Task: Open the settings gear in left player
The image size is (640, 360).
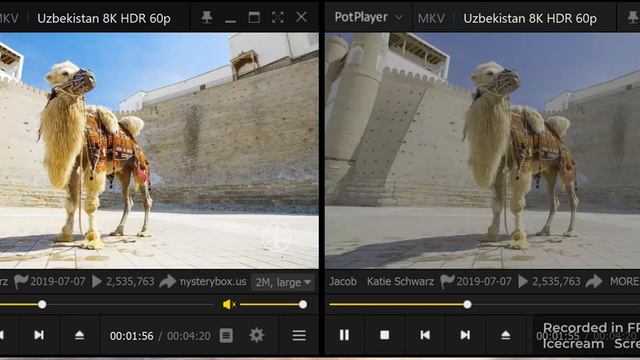Action: coord(257,335)
